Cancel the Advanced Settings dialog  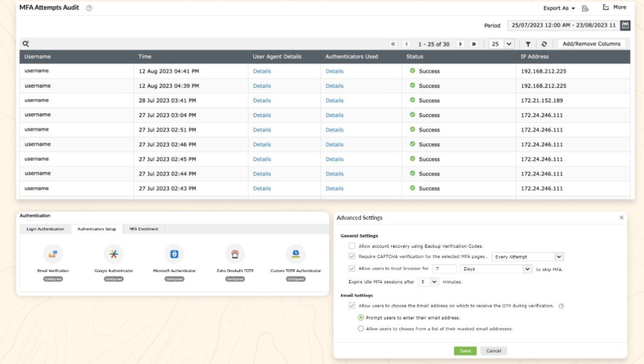coord(494,351)
